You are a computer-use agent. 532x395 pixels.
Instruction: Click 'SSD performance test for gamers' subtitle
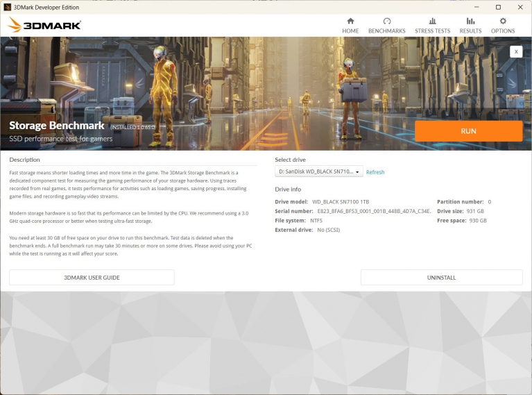click(x=61, y=139)
